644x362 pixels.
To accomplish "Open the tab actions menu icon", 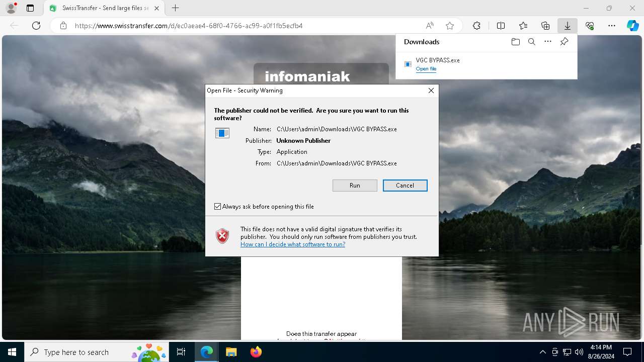I will point(30,8).
